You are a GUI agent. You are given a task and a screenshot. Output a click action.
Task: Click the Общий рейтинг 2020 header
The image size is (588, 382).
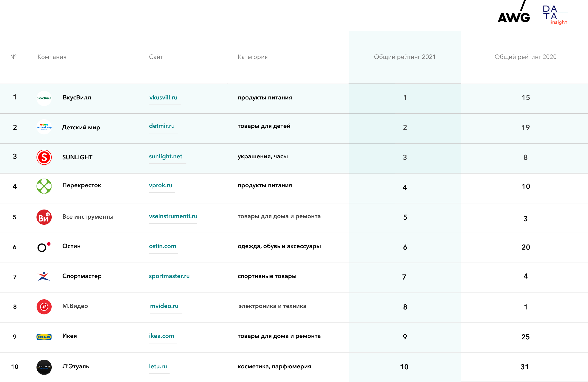526,57
